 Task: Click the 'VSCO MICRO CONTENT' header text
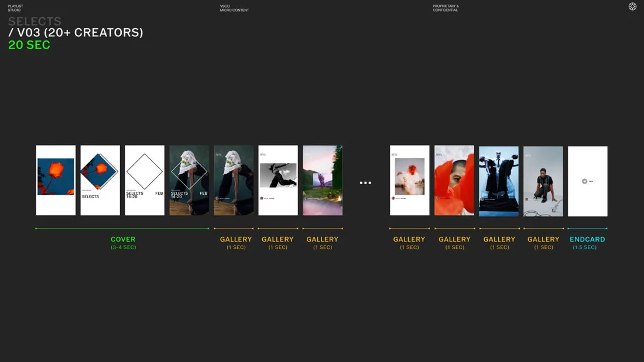234,8
